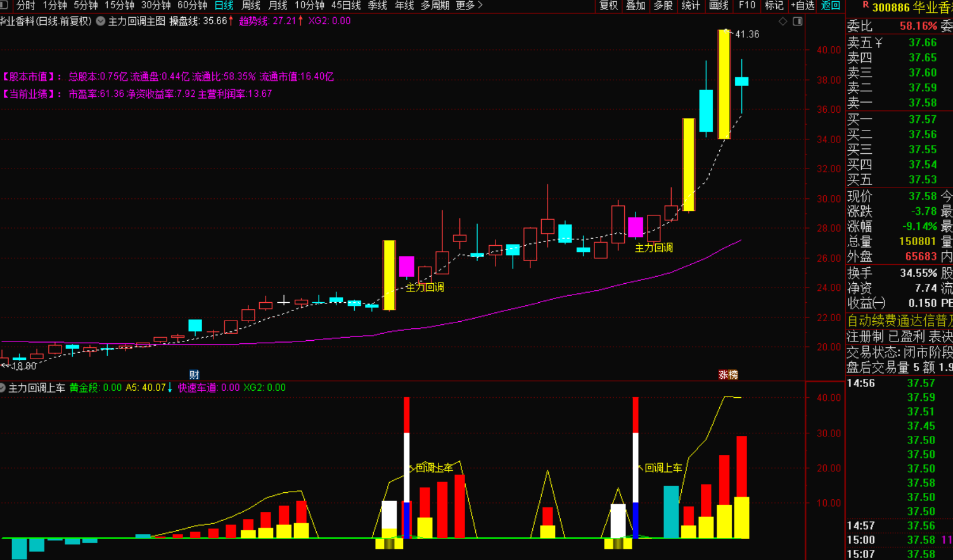Screen dimensions: 953x560
Task: Expand the 更多 period options
Action: [469, 6]
